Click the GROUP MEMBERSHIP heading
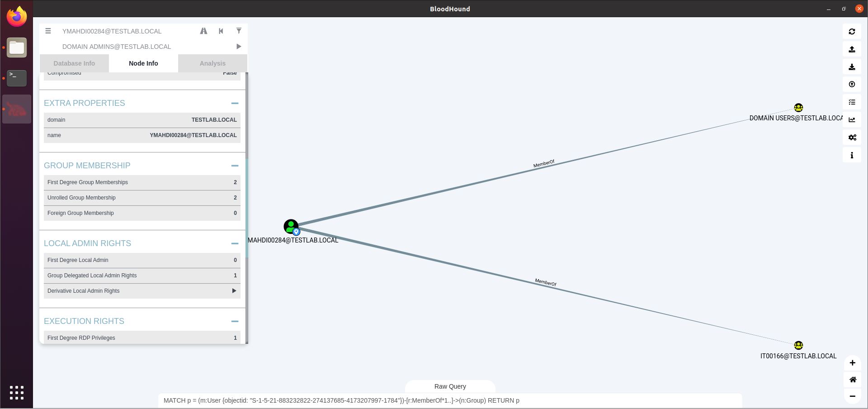This screenshot has height=409, width=868. pos(87,166)
